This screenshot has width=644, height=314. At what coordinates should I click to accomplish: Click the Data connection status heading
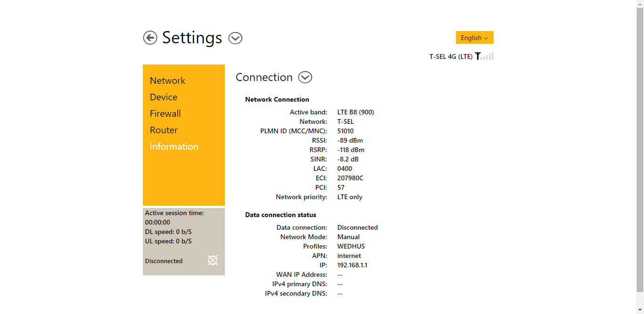281,215
